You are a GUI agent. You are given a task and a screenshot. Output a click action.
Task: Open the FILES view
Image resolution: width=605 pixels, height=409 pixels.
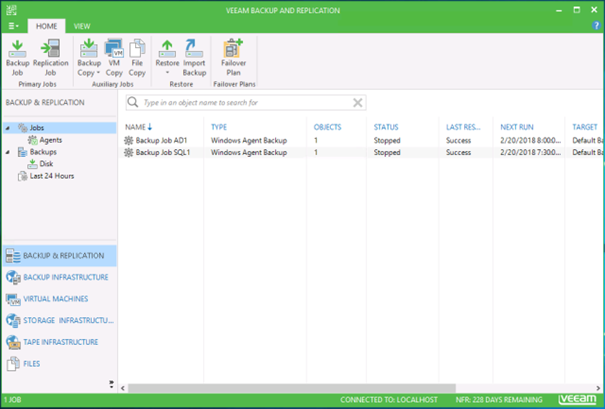coord(60,364)
